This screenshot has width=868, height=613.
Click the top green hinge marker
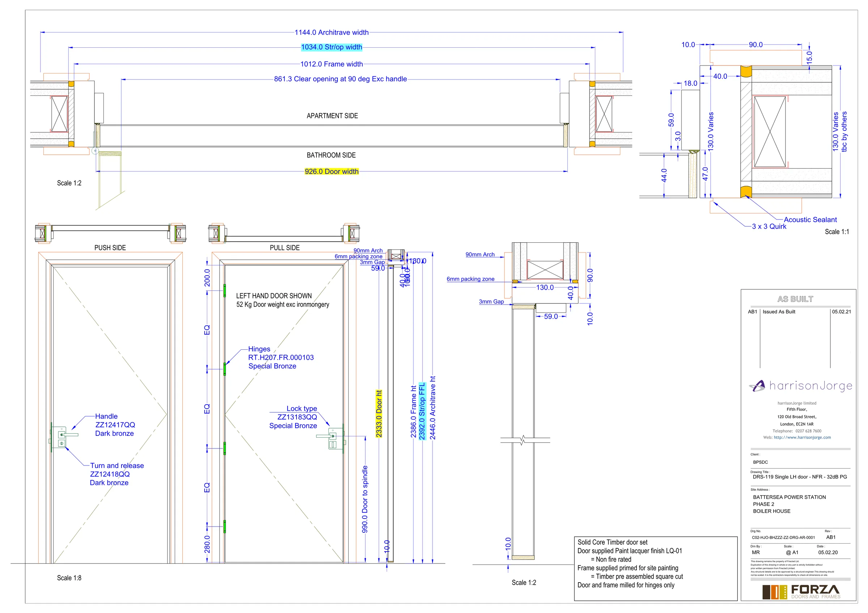click(225, 291)
